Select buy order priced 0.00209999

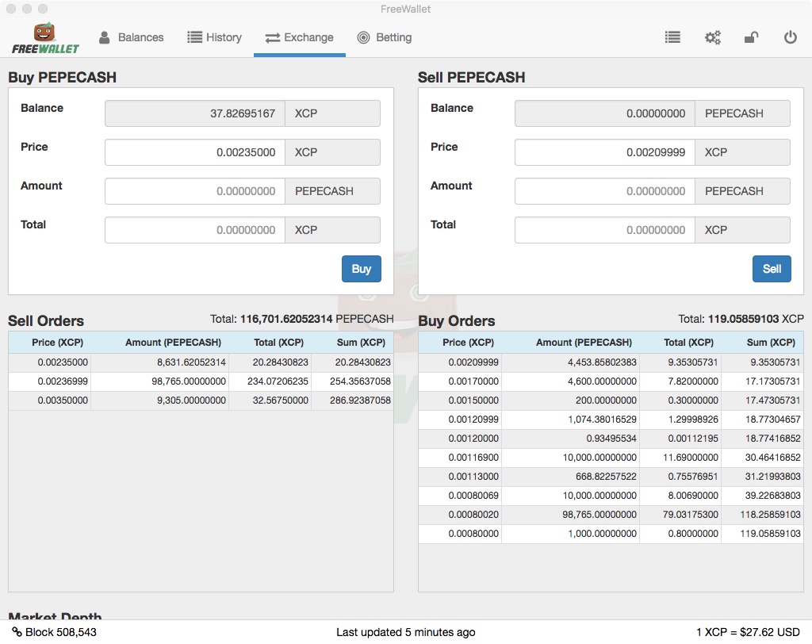(x=611, y=362)
